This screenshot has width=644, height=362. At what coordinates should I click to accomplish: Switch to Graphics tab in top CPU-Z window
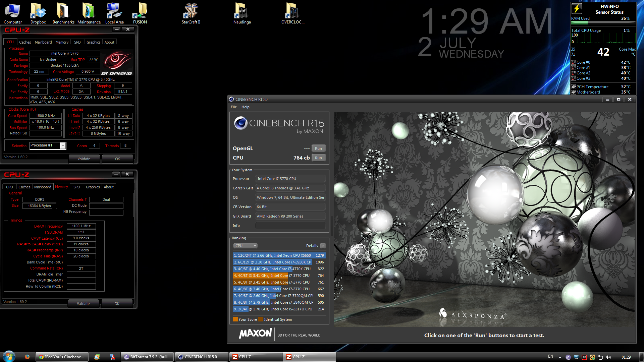point(93,42)
